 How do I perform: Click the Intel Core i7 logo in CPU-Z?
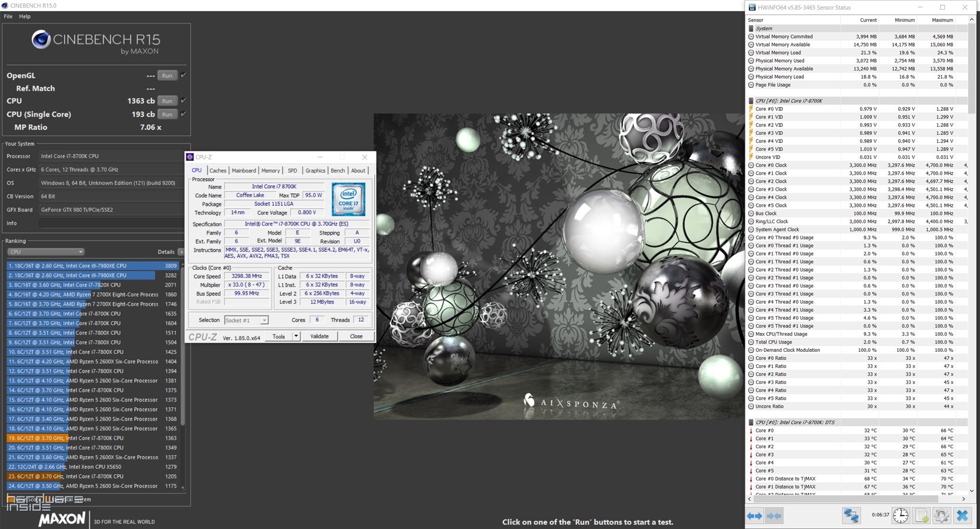pos(349,199)
